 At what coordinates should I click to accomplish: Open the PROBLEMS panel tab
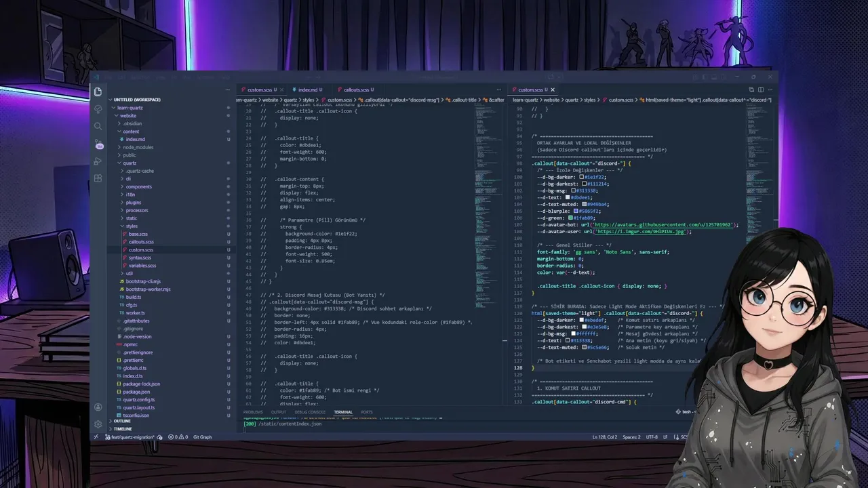click(x=253, y=412)
